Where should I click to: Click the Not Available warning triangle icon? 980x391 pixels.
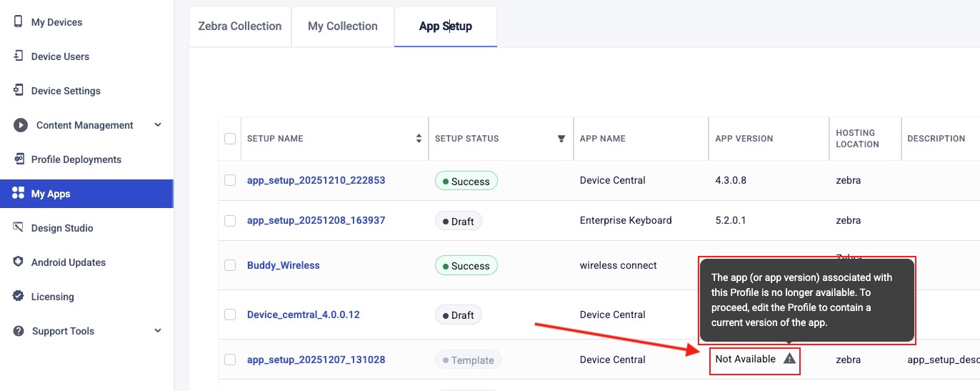(789, 359)
